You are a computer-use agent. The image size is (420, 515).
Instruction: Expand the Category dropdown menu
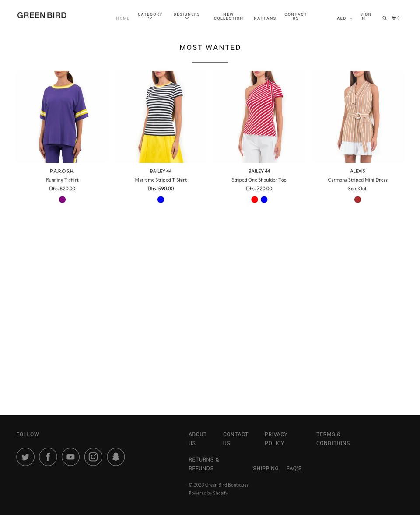(150, 16)
